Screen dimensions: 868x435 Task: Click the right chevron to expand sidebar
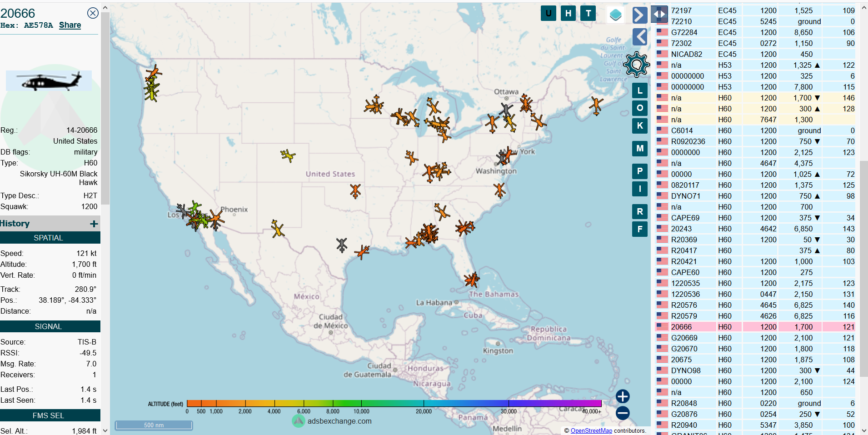640,15
